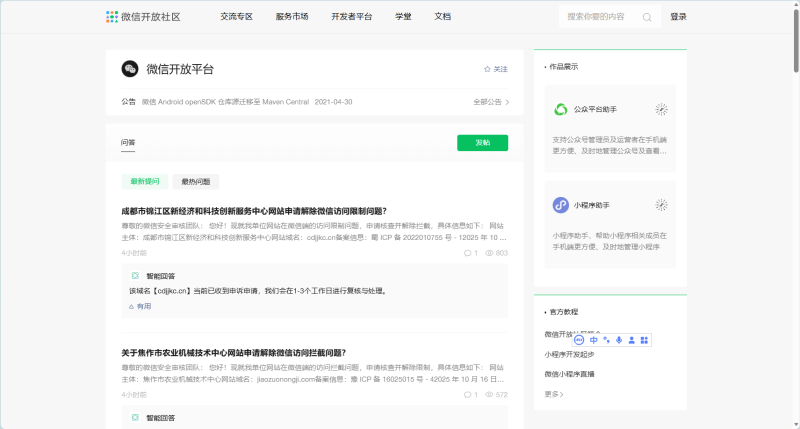
Task: Click the 公众平台助手 green icon
Action: (x=561, y=109)
